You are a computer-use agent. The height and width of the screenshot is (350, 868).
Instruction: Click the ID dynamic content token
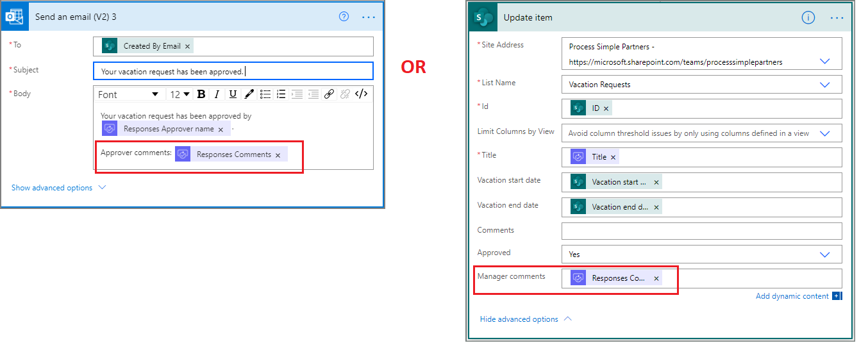(x=591, y=108)
